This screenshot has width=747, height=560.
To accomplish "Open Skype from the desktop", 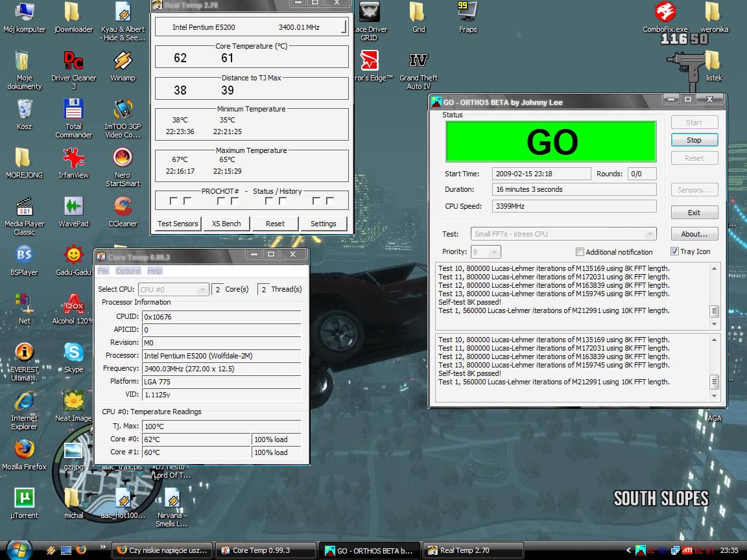I will [x=73, y=353].
